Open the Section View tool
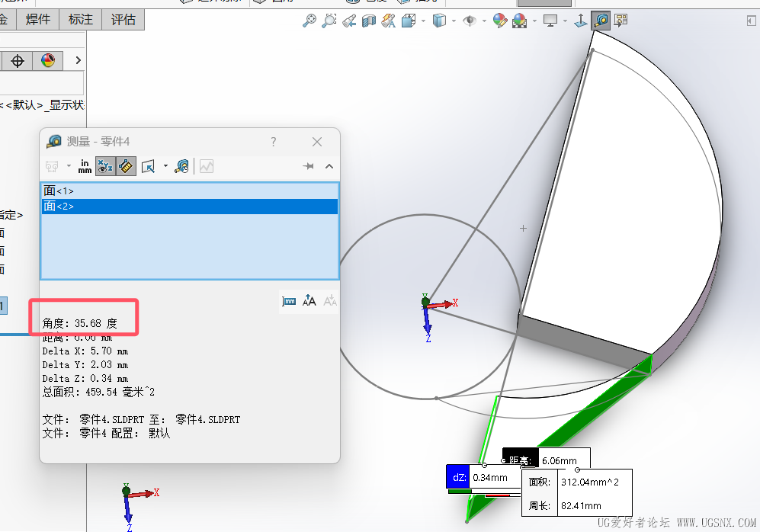This screenshot has width=760, height=532. tap(369, 21)
